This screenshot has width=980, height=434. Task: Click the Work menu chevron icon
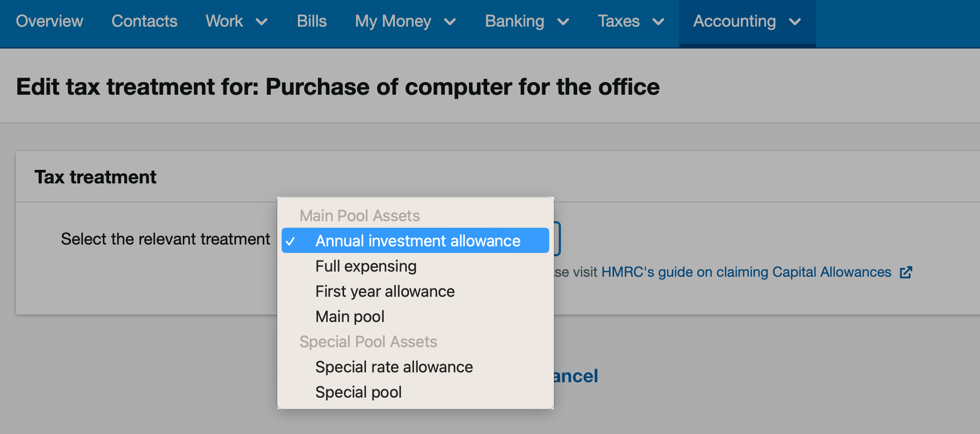pos(262,21)
